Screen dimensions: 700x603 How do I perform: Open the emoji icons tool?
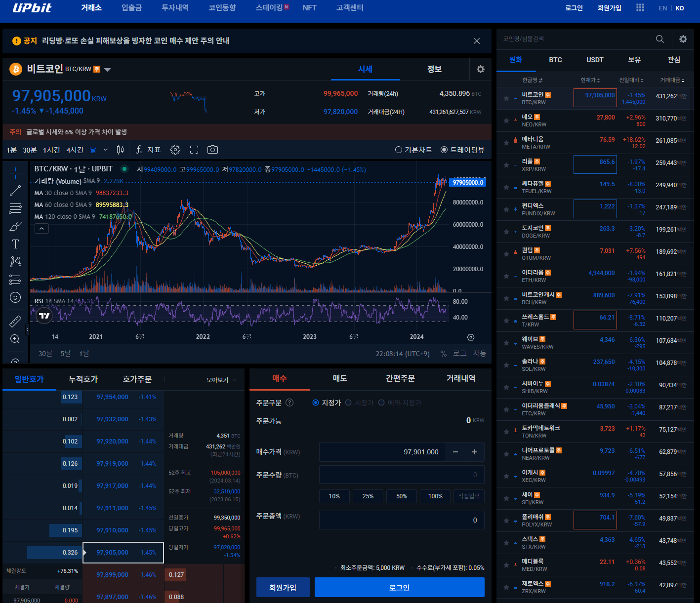tap(15, 297)
